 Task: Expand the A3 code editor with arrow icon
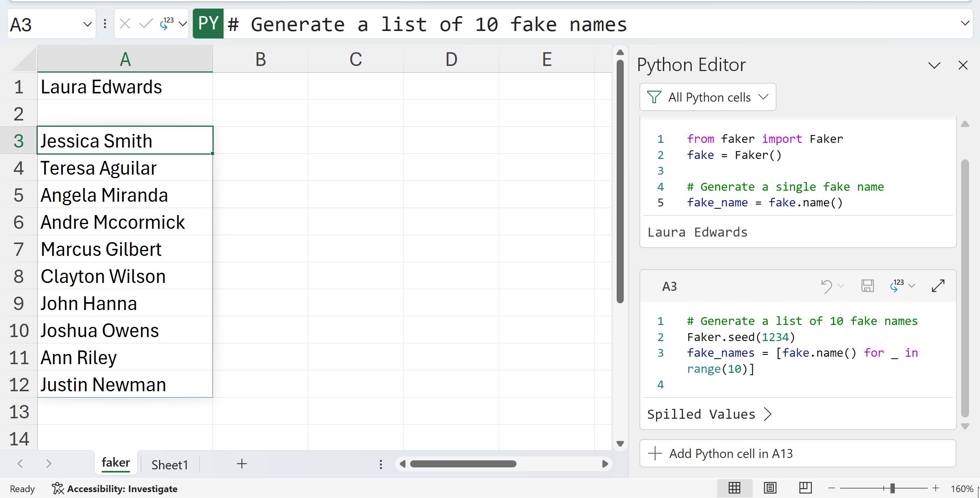(x=938, y=286)
